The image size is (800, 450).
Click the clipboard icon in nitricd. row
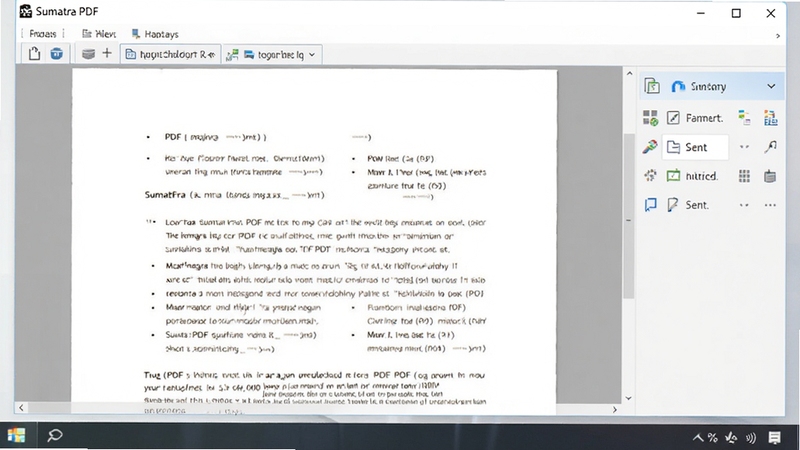(770, 176)
